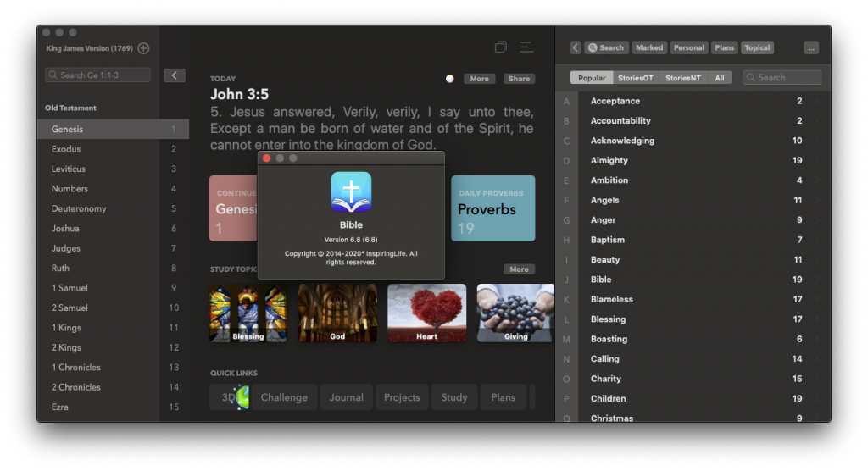Close the About Bible dialog
Viewport: 868px width, 471px height.
pyautogui.click(x=266, y=158)
